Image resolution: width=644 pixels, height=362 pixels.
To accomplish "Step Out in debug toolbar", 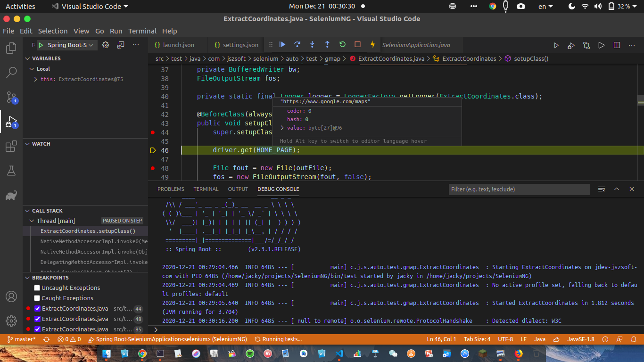I will [x=327, y=44].
